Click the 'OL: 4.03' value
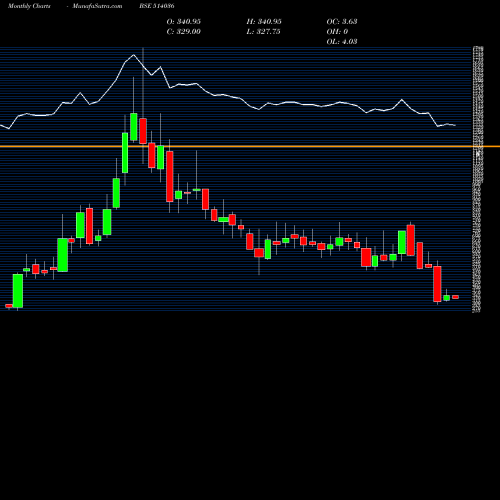The image size is (500, 500). point(342,41)
